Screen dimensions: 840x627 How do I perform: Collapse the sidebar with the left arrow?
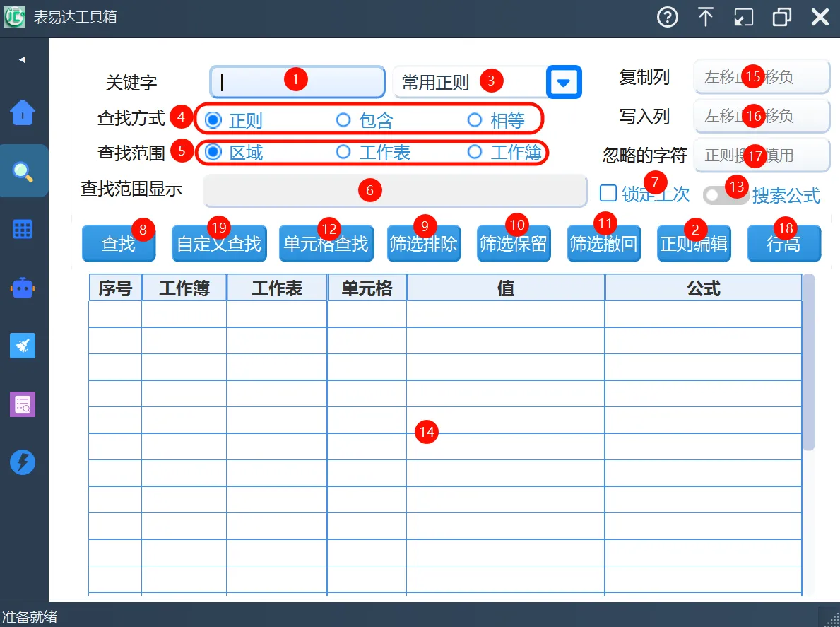pyautogui.click(x=22, y=59)
